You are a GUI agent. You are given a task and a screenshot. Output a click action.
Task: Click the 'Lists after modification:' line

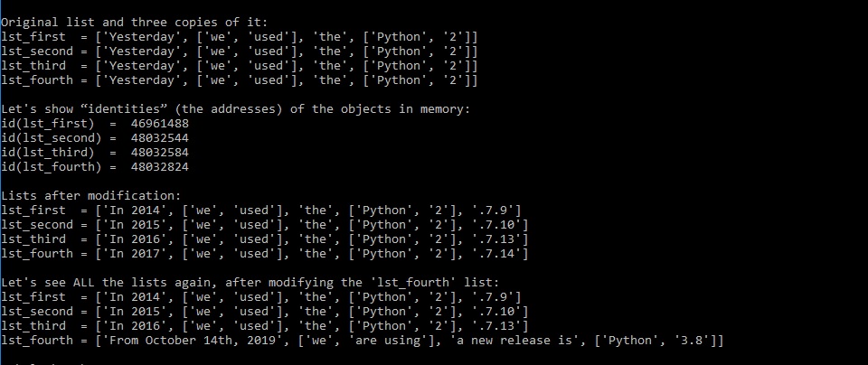(x=90, y=195)
